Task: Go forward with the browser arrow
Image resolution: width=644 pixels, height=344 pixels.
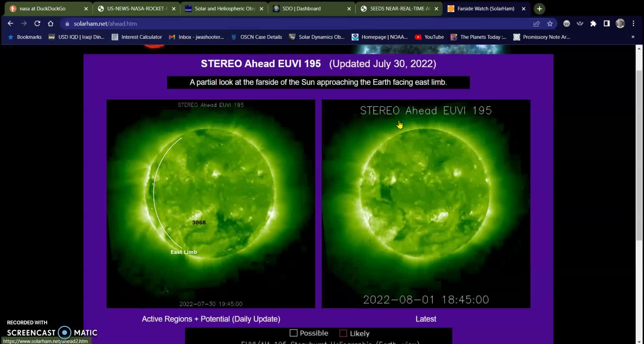Action: click(x=24, y=24)
